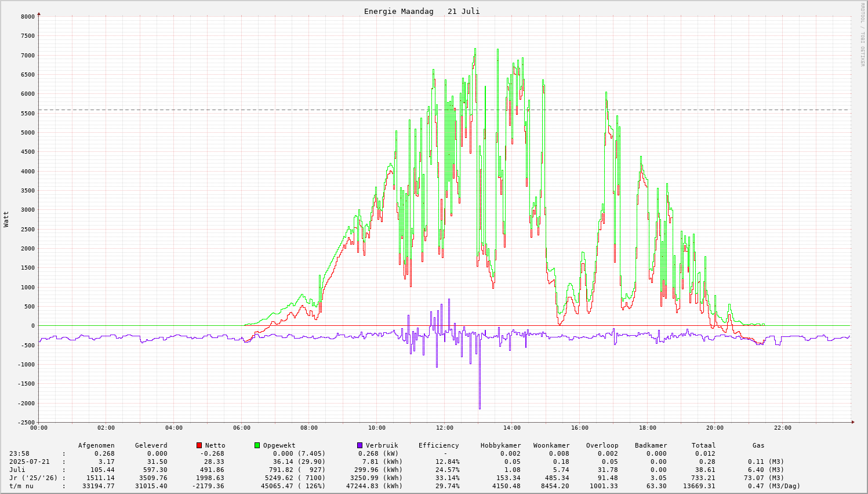Click the Watt y-axis label

tap(6, 219)
